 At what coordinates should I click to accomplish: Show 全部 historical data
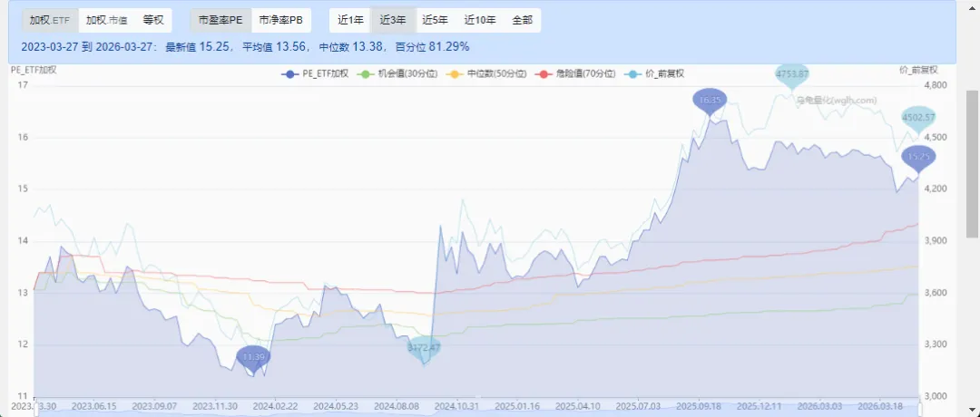point(523,20)
